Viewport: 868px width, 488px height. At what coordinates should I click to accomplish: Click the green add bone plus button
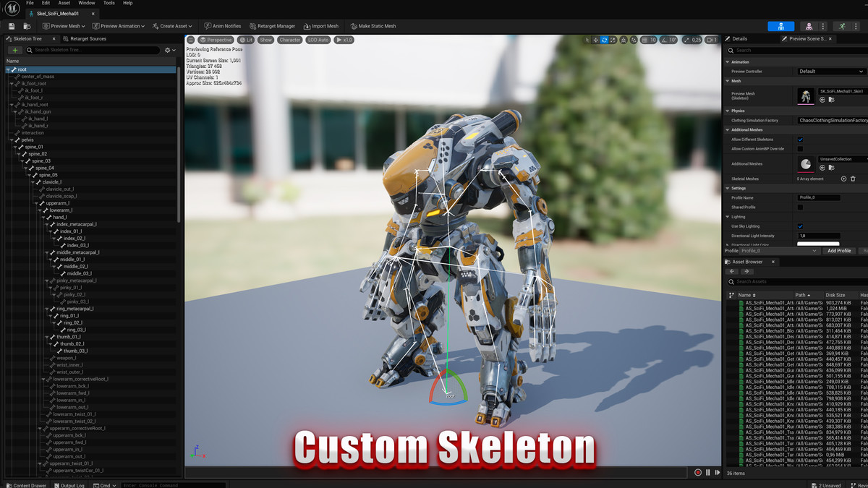tap(14, 50)
